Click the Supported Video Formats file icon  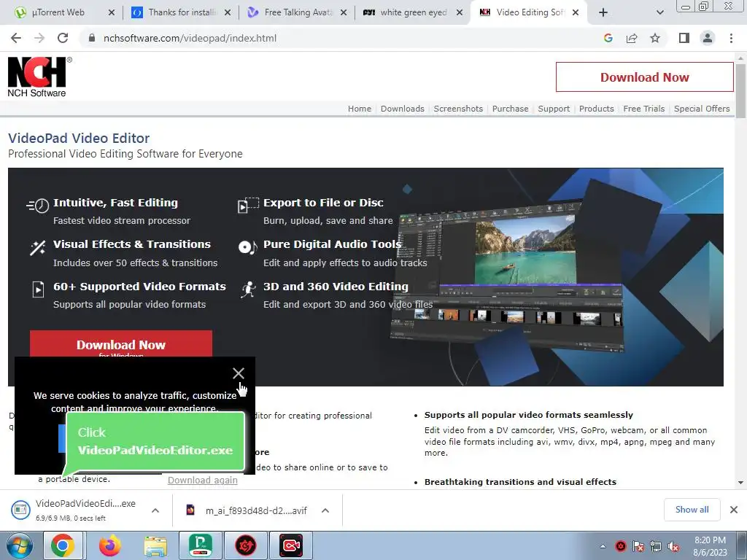pyautogui.click(x=38, y=289)
